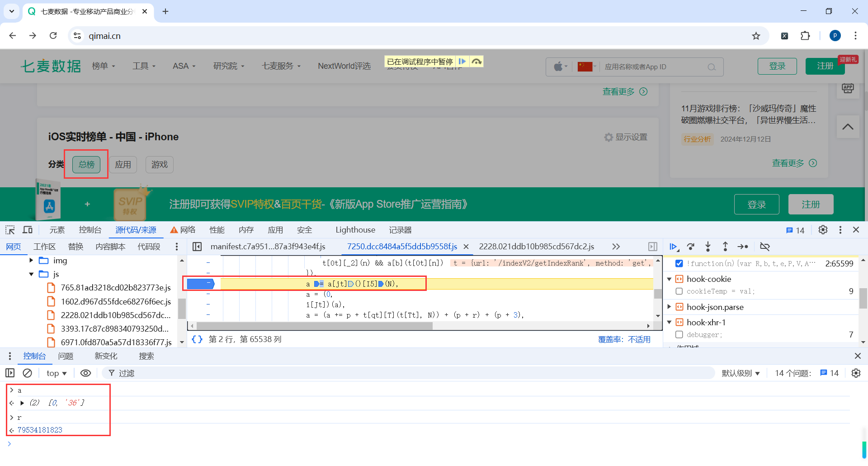Click the 登录 button in the site header

click(777, 66)
